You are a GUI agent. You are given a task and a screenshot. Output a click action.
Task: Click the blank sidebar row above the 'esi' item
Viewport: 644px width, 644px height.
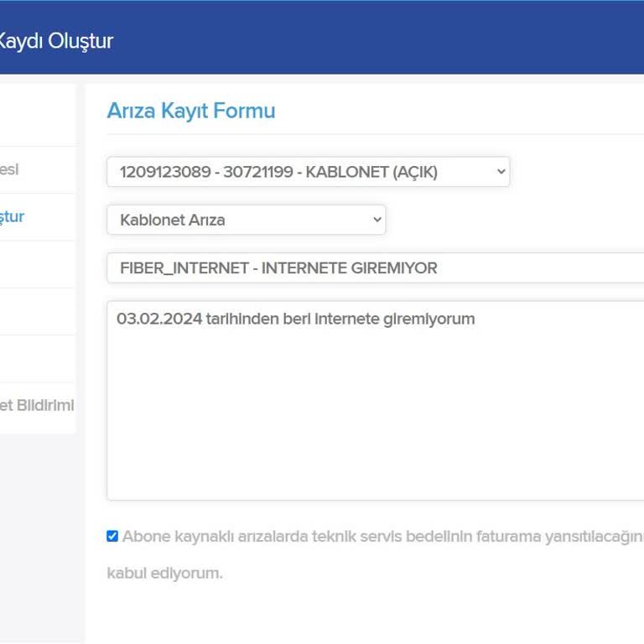37,115
